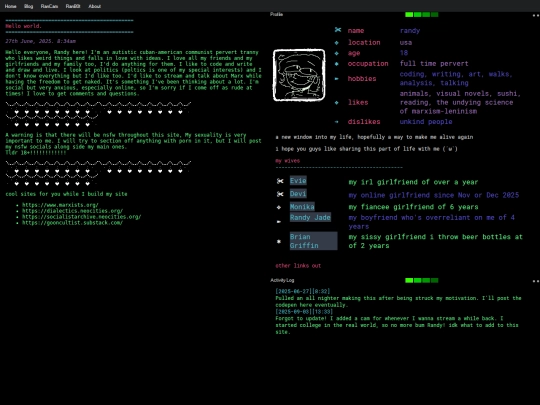This screenshot has width=540, height=405.
Task: Click the dots control in ActivityLog header
Action: (x=536, y=281)
